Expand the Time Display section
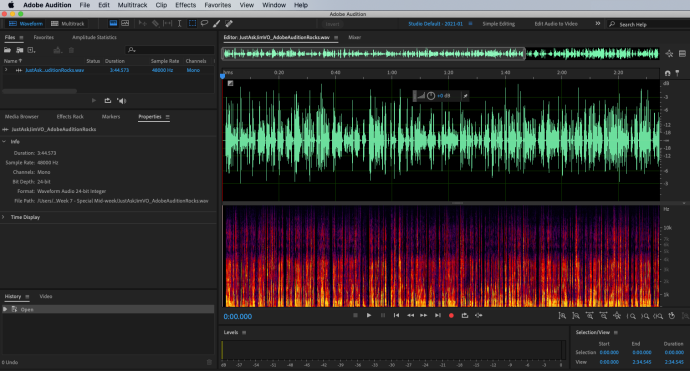This screenshot has width=690, height=371. [4, 217]
